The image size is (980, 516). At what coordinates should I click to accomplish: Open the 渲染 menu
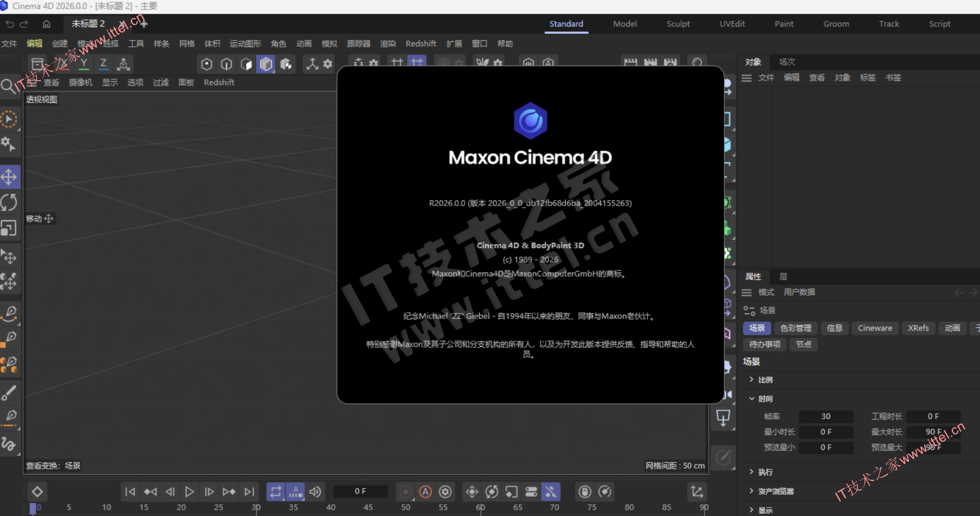[x=388, y=43]
